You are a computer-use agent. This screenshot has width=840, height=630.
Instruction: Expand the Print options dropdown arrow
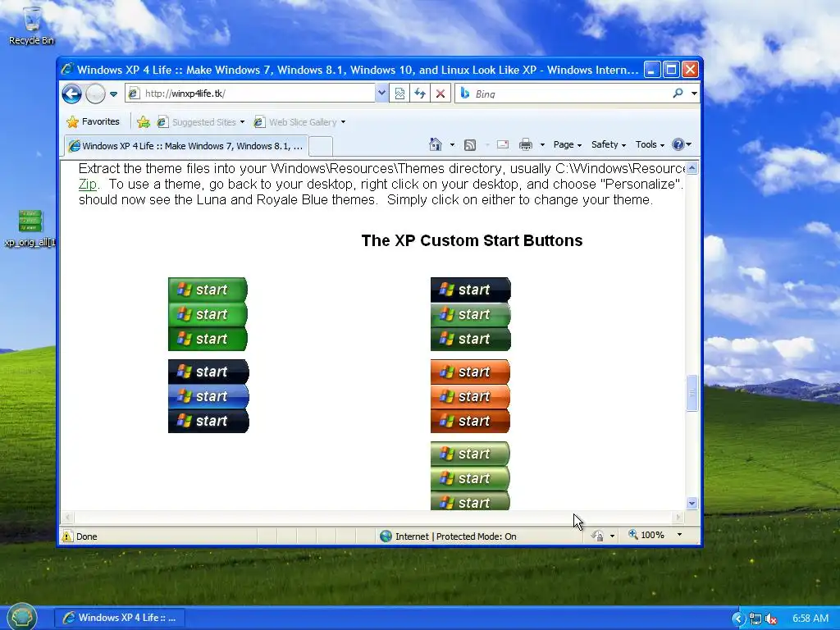[x=542, y=144]
